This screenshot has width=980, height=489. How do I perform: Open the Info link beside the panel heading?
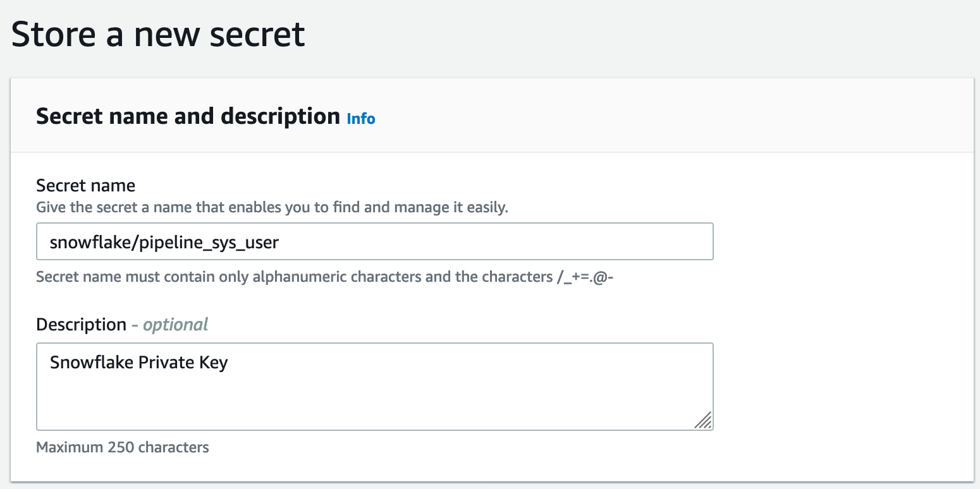click(361, 119)
